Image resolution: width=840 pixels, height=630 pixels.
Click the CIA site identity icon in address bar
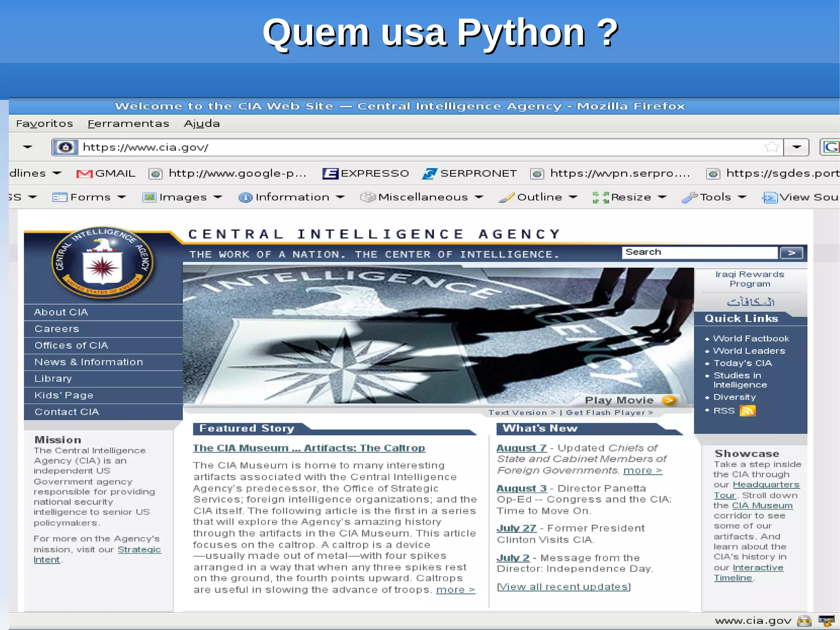coord(65,147)
